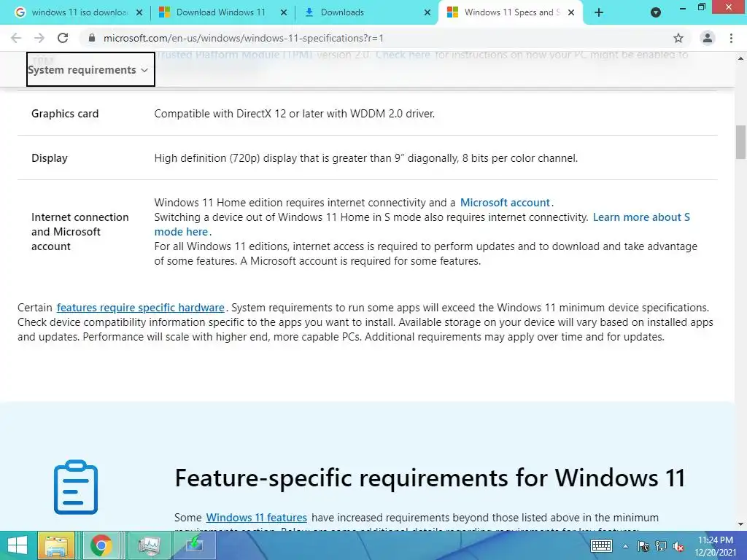Click the 'Display' row label
The image size is (747, 560).
[50, 158]
